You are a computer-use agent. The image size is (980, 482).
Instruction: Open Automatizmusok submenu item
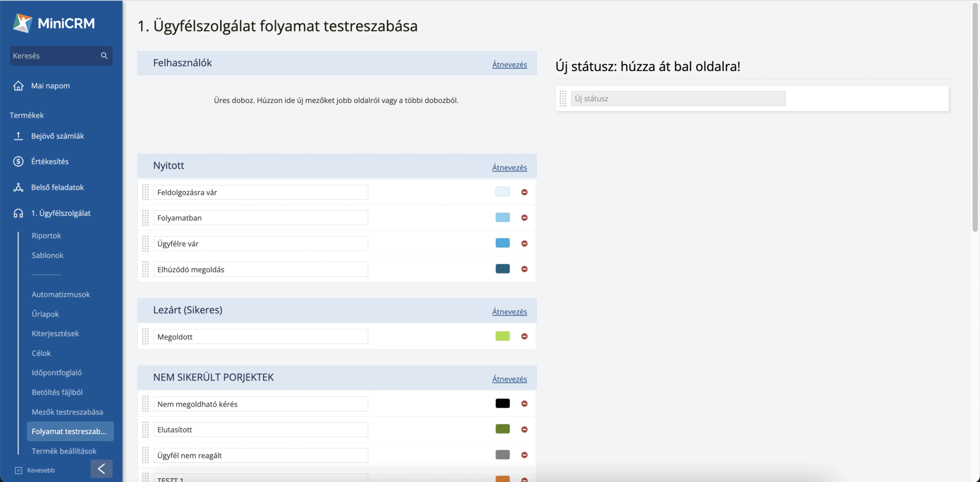(x=61, y=294)
